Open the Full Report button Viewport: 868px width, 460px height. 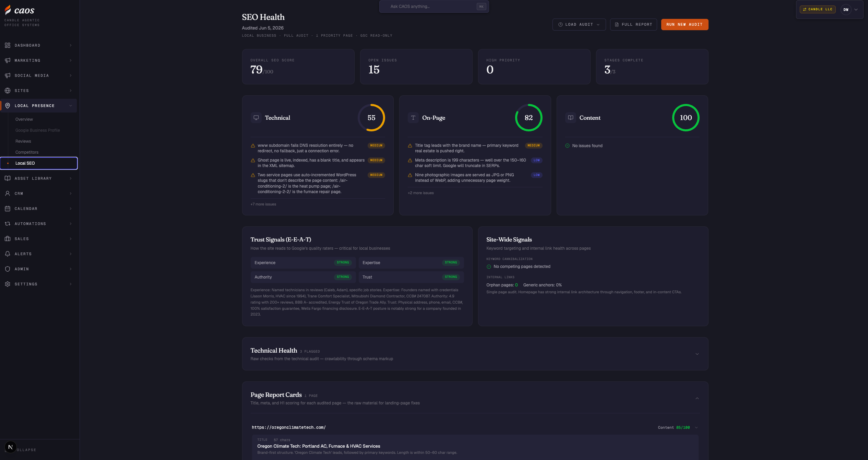pos(633,24)
